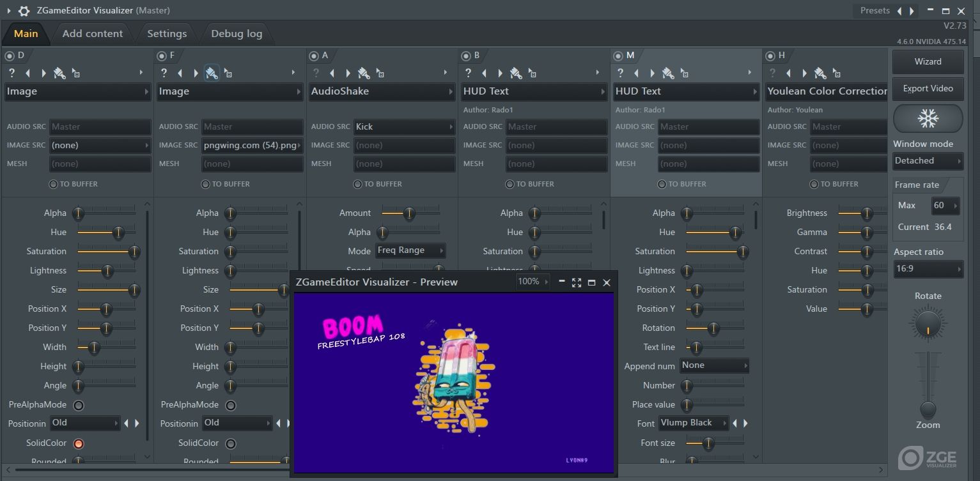Enable TO BUFFER for layer D

[53, 184]
